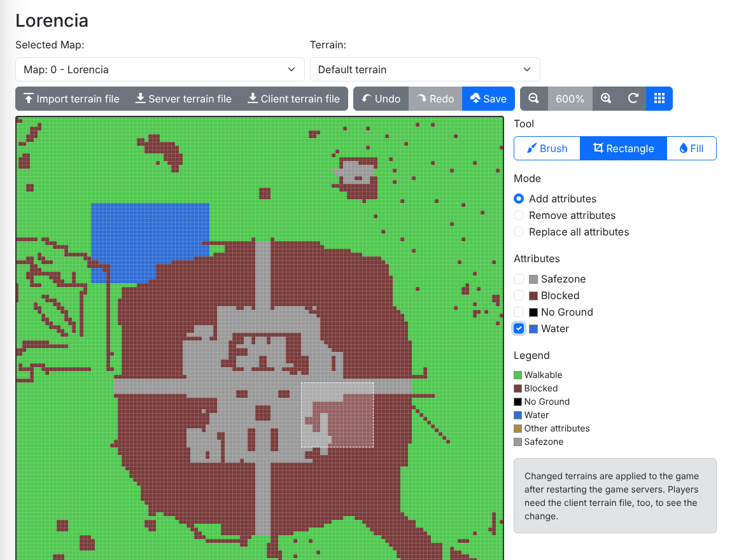732x560 pixels.
Task: Click the Mode section heading
Action: point(527,179)
